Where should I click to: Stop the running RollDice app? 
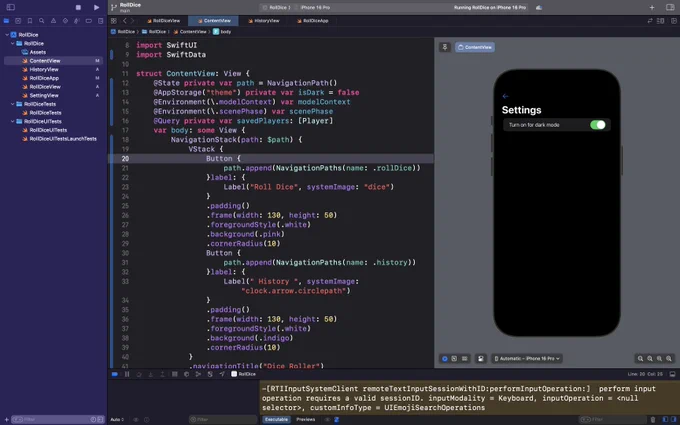coord(78,7)
